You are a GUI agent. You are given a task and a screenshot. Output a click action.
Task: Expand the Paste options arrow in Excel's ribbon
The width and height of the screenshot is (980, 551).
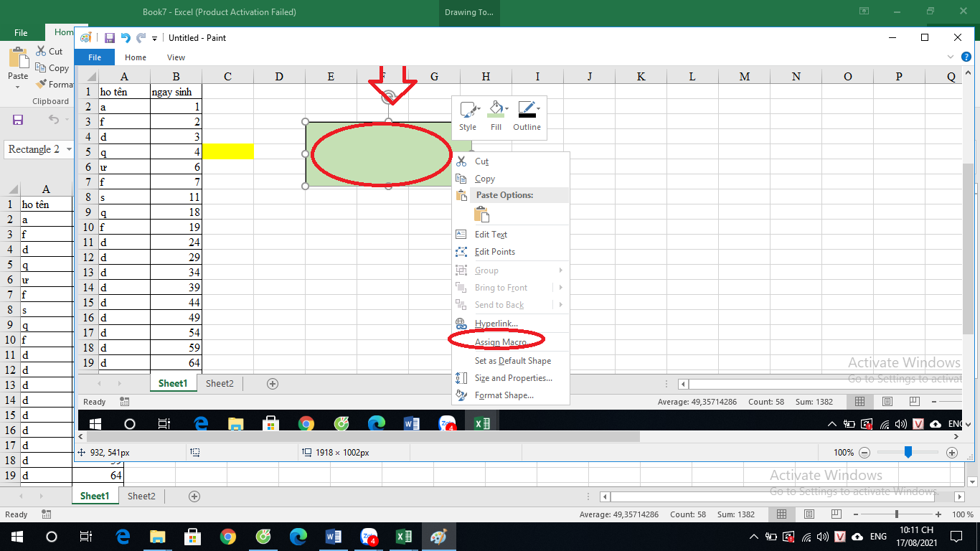18,88
